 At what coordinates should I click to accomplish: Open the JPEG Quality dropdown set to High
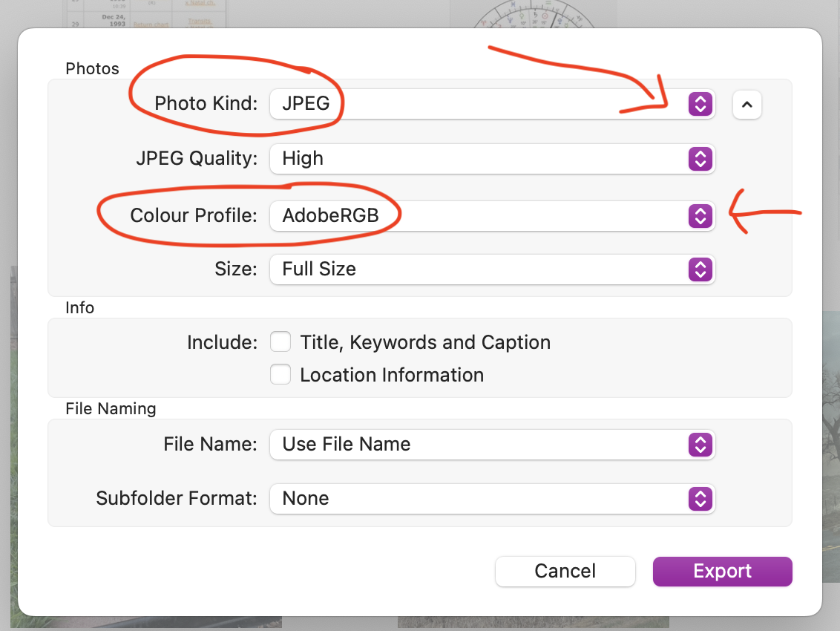tap(490, 158)
